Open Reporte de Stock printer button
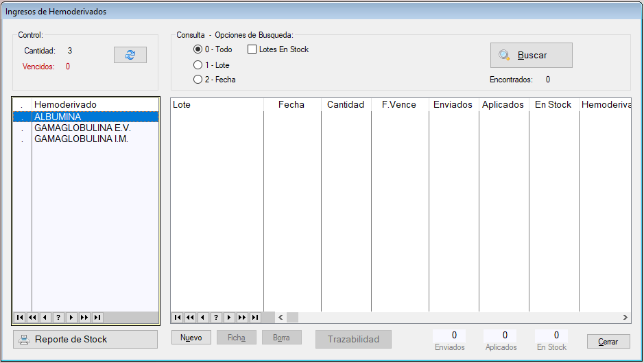Screen dimensions: 644x363 86,339
